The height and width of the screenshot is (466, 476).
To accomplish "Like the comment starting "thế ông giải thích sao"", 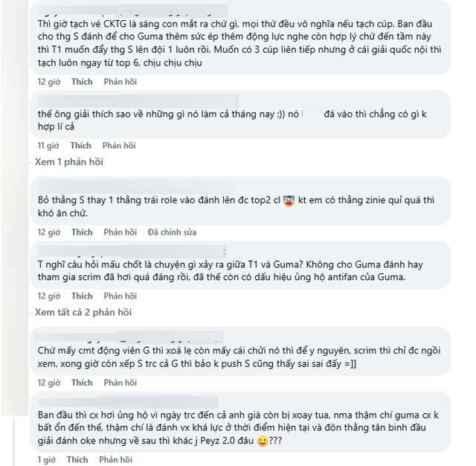I will [80, 145].
